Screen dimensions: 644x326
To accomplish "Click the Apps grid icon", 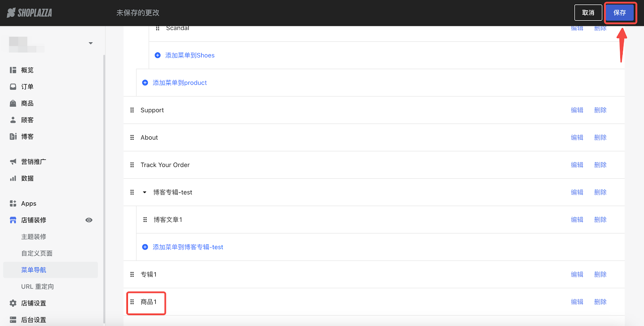I will [x=13, y=204].
